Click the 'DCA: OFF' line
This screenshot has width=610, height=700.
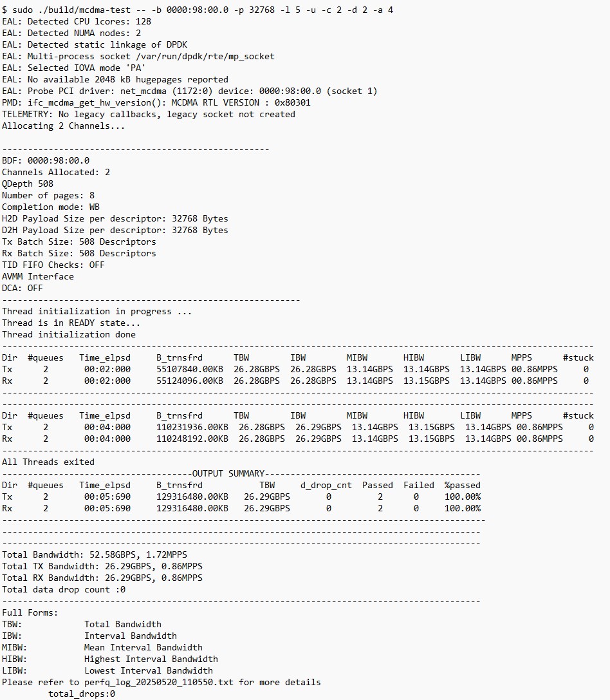(23, 288)
